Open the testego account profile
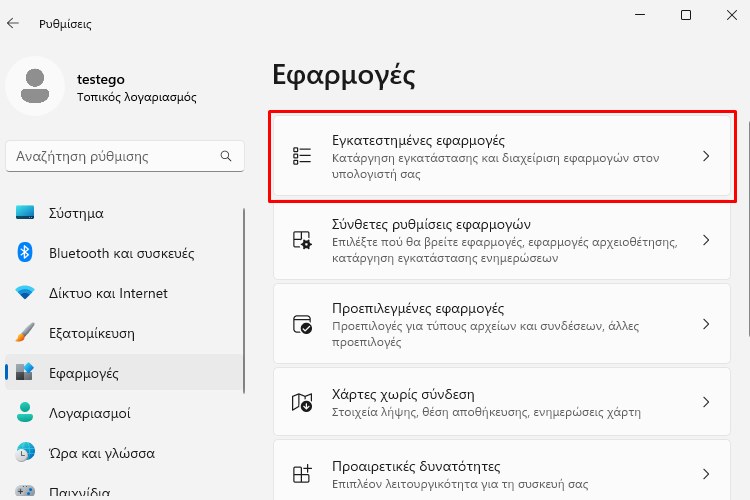 [x=101, y=87]
